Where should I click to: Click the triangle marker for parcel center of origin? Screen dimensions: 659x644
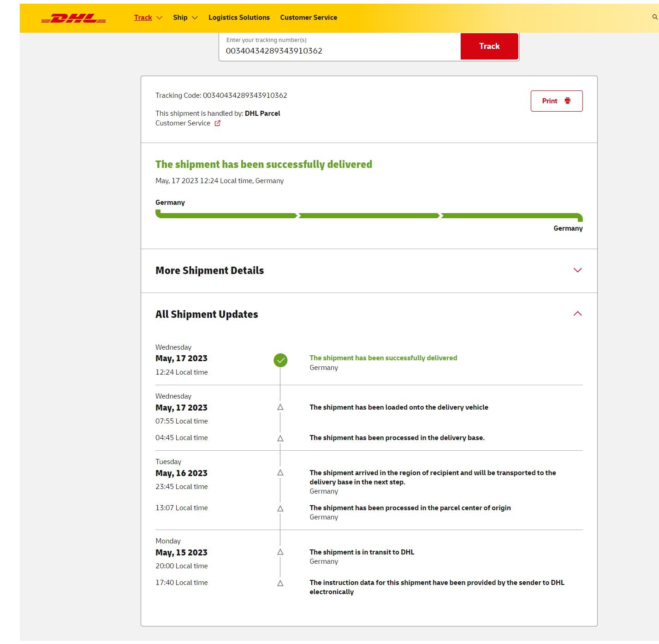280,508
